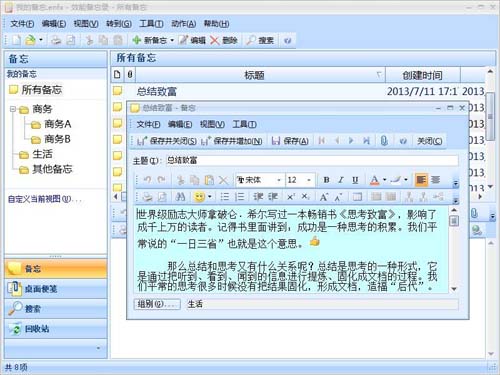This screenshot has width=500, height=375.
Task: Toggle underline formatting
Action: click(355, 180)
